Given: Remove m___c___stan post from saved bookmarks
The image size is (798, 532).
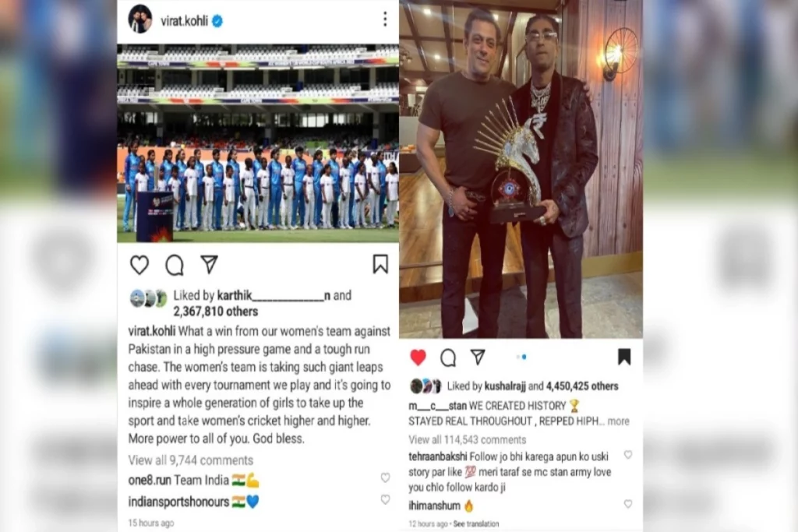Looking at the screenshot, I should click(624, 357).
